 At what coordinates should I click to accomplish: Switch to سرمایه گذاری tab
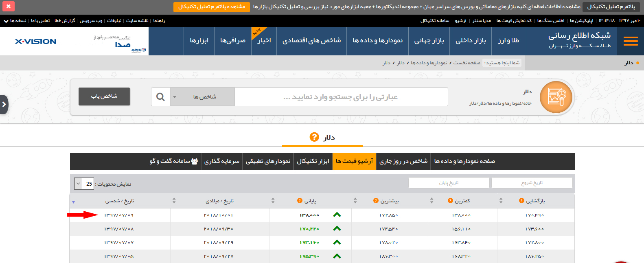222,162
